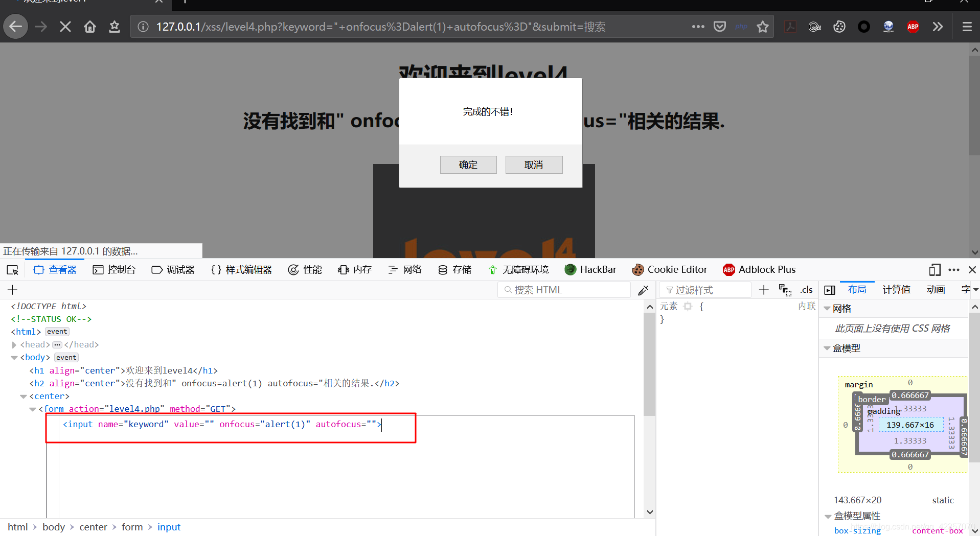Select the 计算值 computed sidebar tab
This screenshot has height=536, width=980.
(896, 290)
